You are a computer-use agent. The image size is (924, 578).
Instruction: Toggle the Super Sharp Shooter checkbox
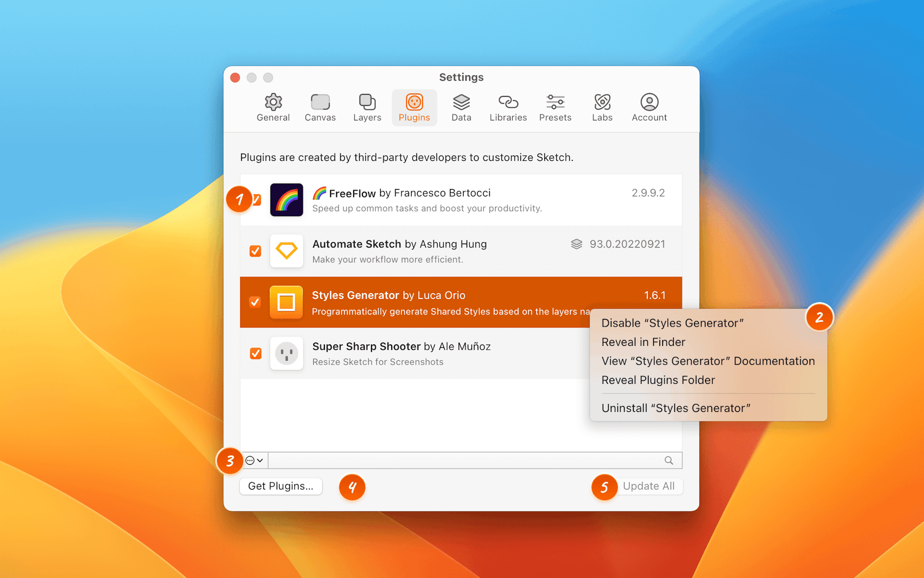click(x=256, y=354)
